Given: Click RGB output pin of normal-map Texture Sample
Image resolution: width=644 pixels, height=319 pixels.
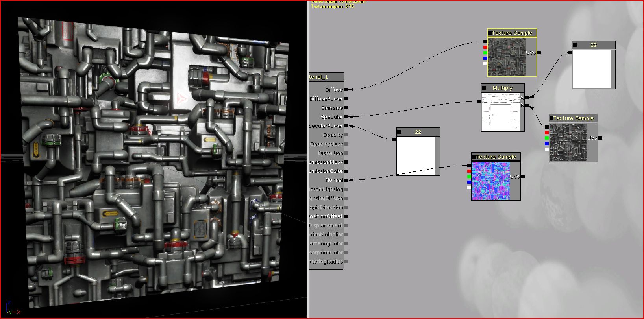Looking at the screenshot, I should (469, 166).
